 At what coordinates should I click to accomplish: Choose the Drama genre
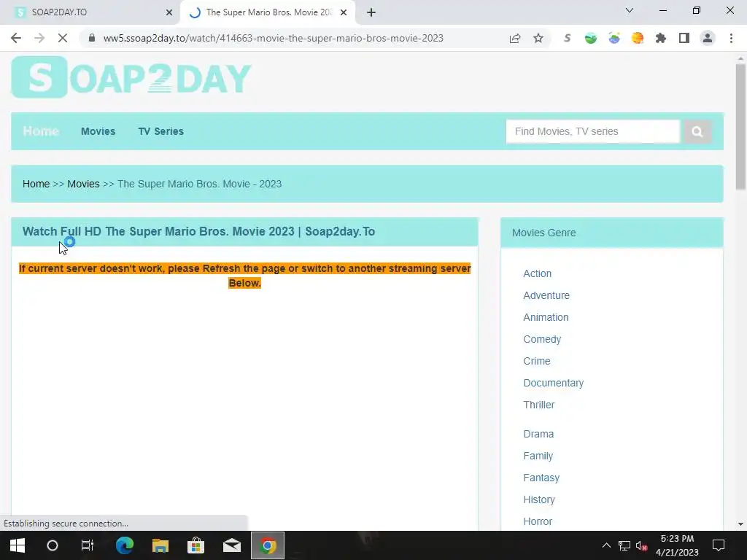[538, 434]
